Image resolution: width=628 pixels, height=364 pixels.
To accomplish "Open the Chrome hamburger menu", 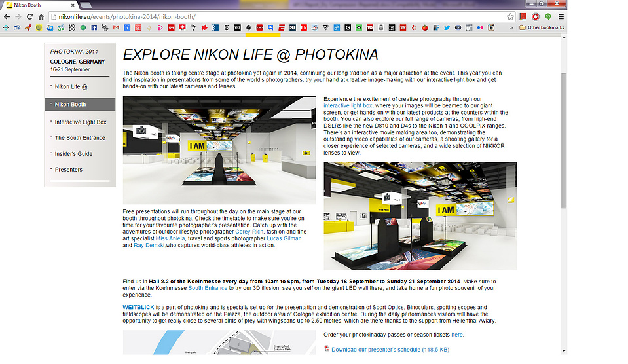I will (561, 17).
